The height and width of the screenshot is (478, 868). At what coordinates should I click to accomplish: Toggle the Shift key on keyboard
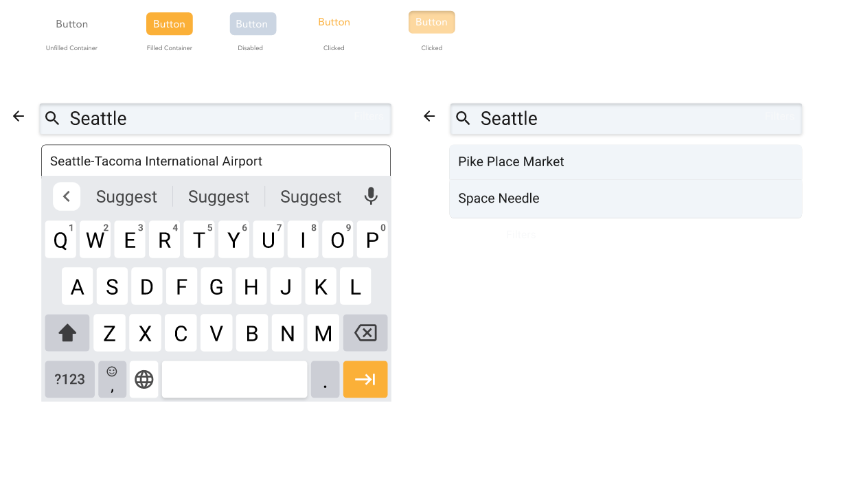[x=67, y=333]
